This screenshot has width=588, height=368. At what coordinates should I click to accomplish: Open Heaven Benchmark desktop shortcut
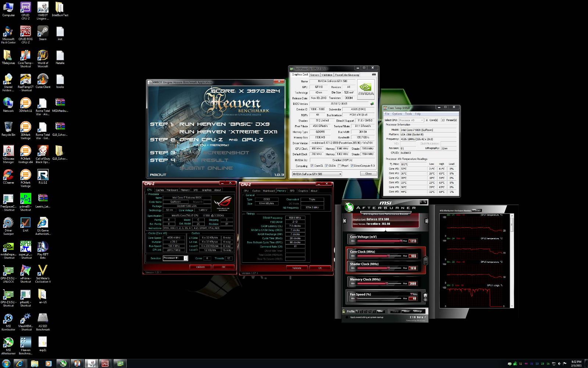[x=25, y=346]
